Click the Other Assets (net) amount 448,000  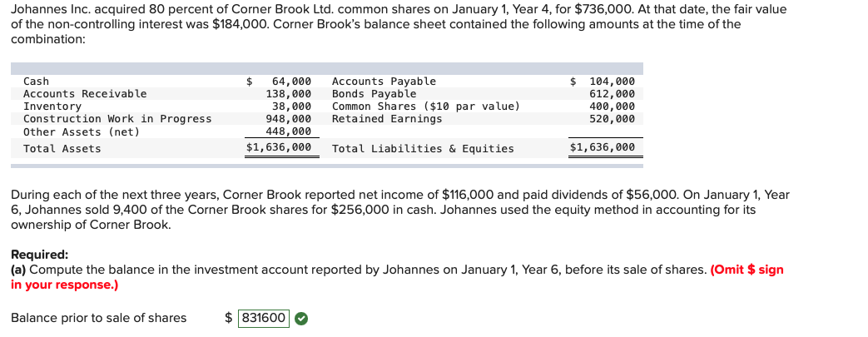(289, 131)
